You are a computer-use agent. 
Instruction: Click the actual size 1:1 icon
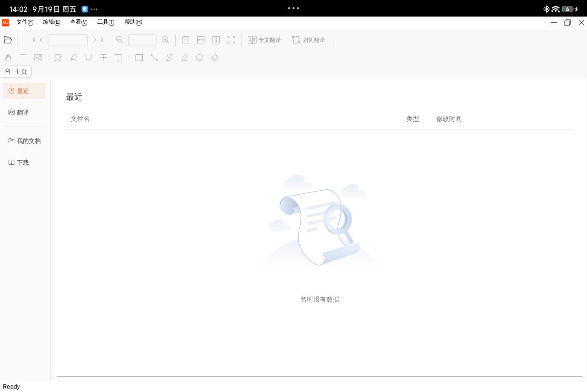coord(186,40)
